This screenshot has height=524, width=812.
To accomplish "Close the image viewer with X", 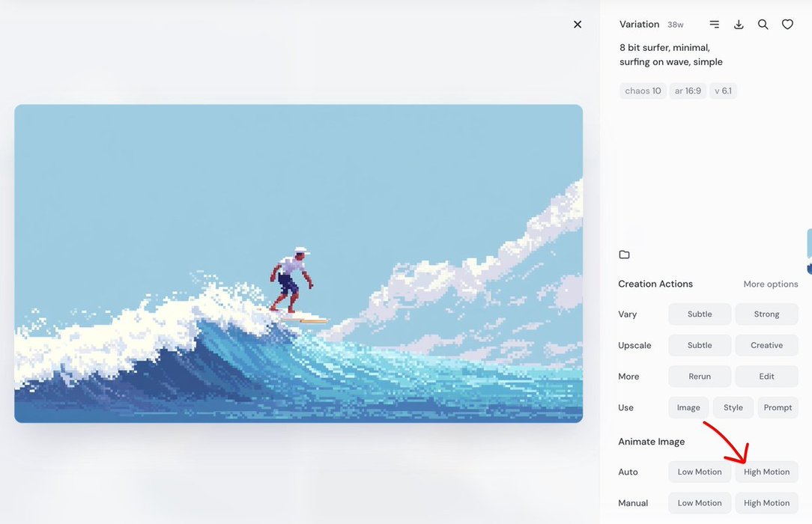I will click(578, 25).
